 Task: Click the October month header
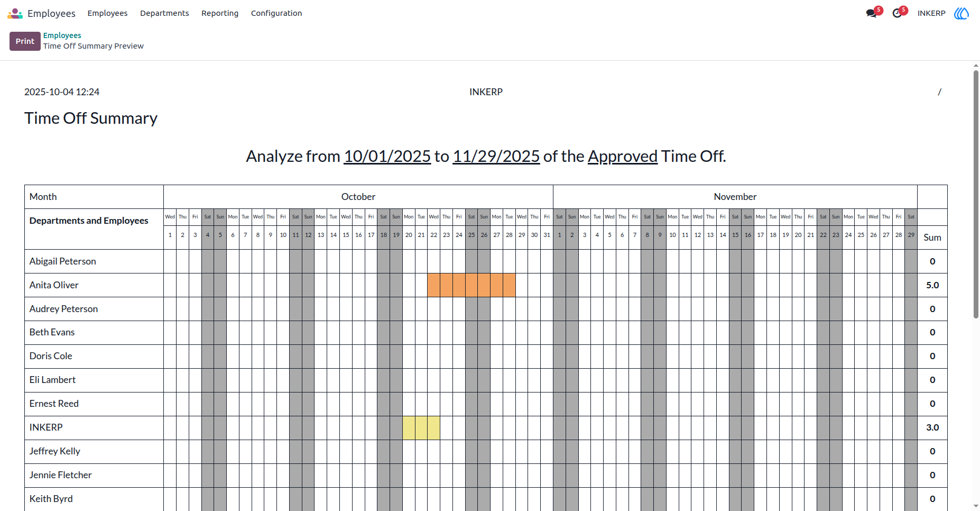pos(358,197)
